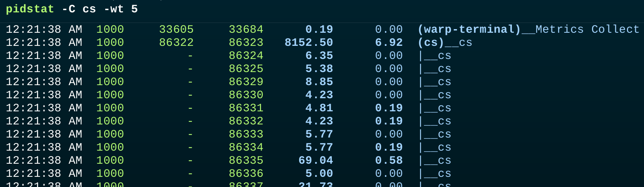The image size is (644, 187).
Task: Click the 8.85 cswch value
Action: pos(319,82)
